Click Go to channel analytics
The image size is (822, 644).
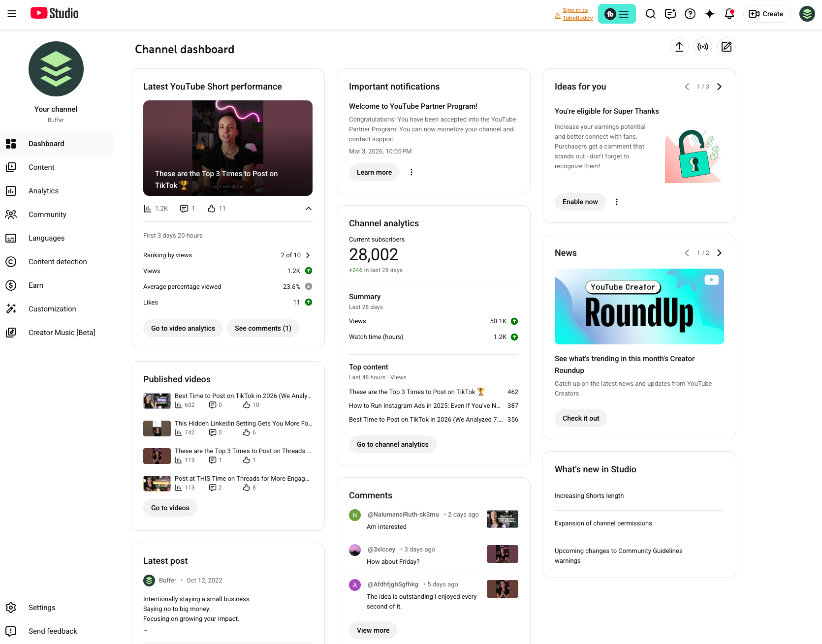[x=392, y=444]
